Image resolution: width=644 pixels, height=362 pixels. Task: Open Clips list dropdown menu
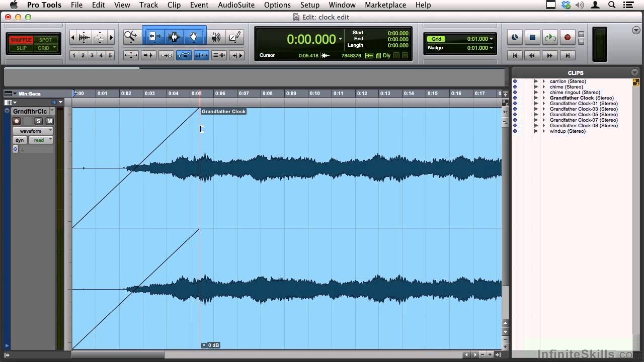pos(634,73)
